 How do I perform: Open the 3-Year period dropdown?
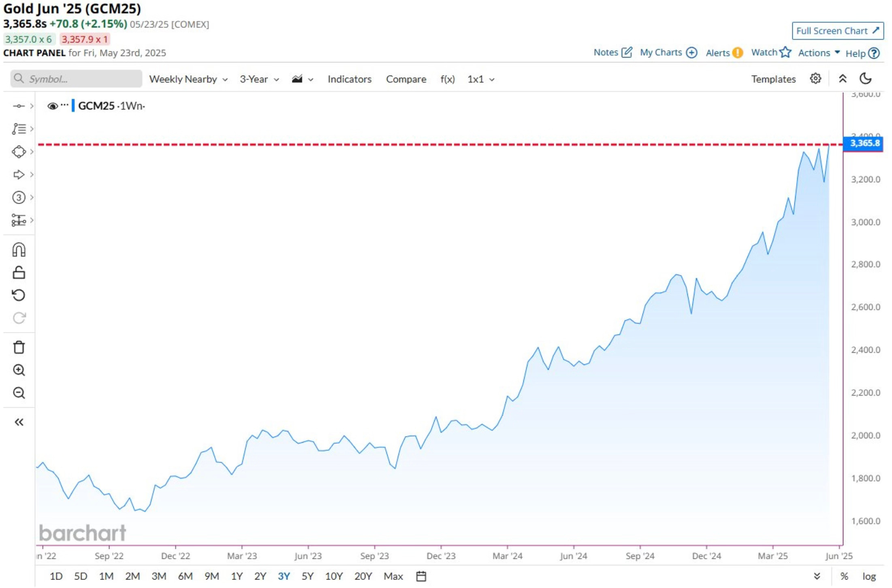(x=259, y=79)
